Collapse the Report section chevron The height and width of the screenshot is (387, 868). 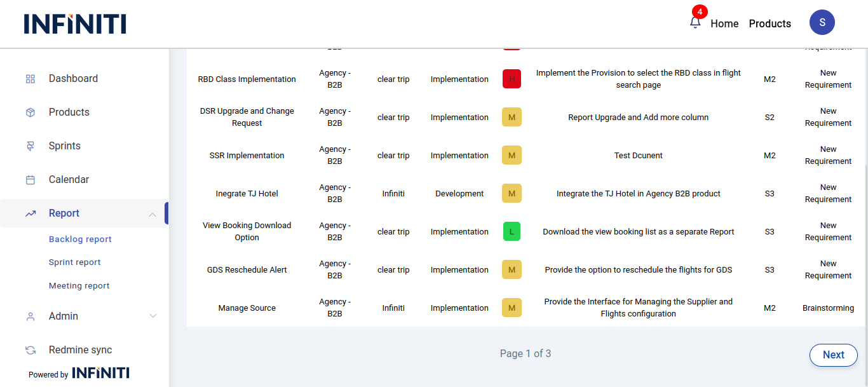tap(153, 214)
